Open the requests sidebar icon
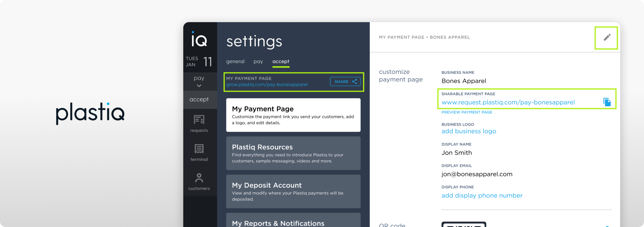Image resolution: width=644 pixels, height=227 pixels. pyautogui.click(x=199, y=120)
